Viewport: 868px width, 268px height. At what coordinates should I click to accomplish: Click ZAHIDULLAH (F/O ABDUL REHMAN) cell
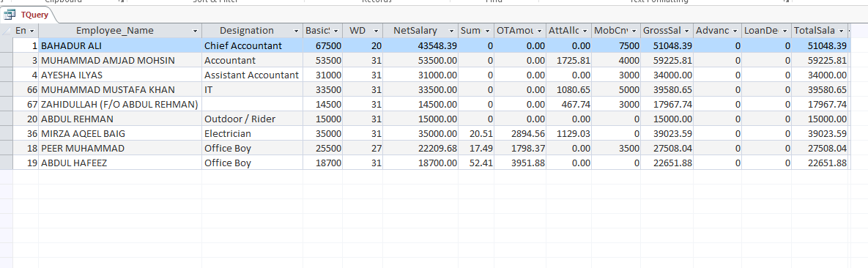click(120, 104)
